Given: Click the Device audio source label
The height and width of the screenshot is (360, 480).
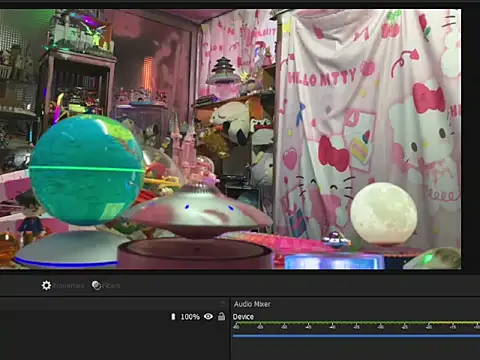Looking at the screenshot, I should click(x=243, y=317).
